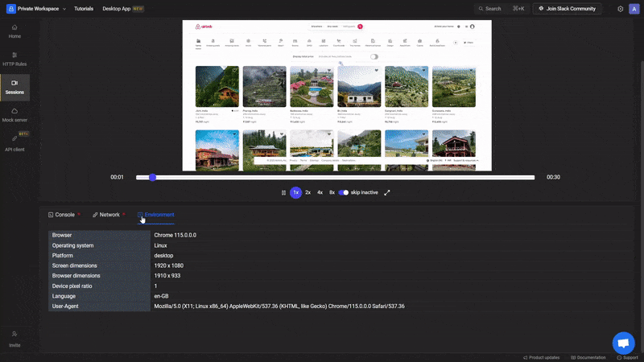Select the User-Agent string value

pyautogui.click(x=279, y=306)
